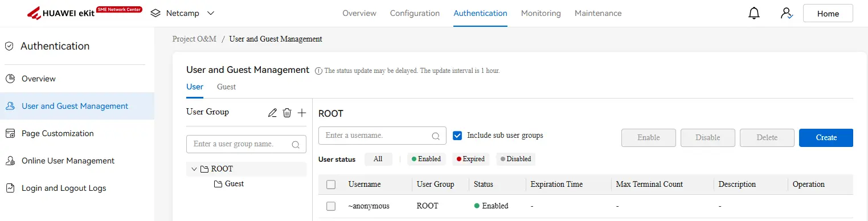This screenshot has height=221, width=868.
Task: Open the user account icon
Action: (787, 13)
